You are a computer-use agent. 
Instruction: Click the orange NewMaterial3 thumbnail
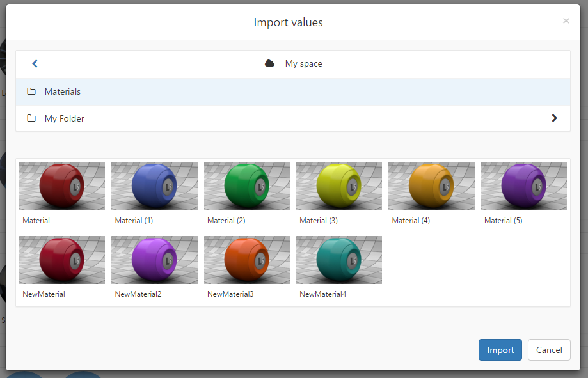(246, 260)
